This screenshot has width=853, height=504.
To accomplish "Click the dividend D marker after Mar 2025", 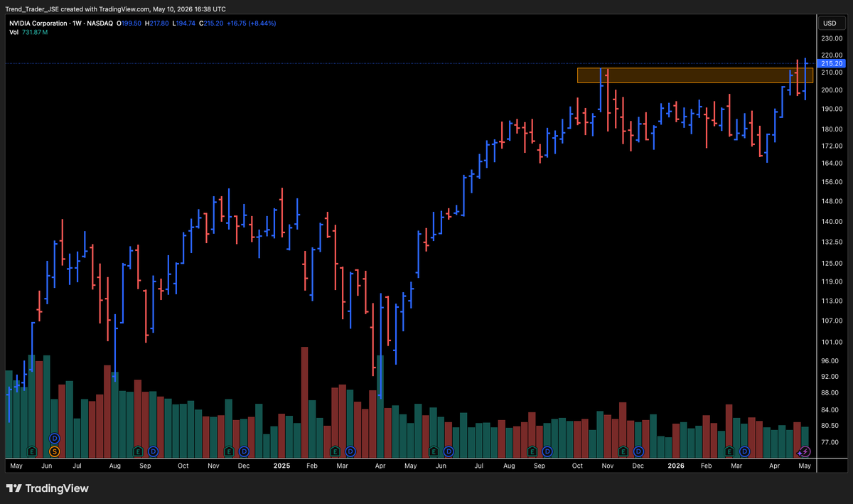I will (x=351, y=451).
